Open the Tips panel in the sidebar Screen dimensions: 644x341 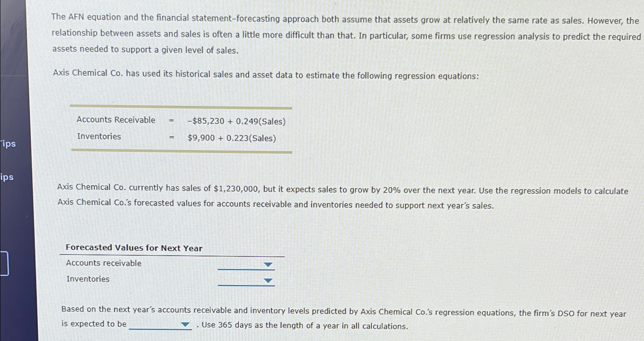point(8,144)
